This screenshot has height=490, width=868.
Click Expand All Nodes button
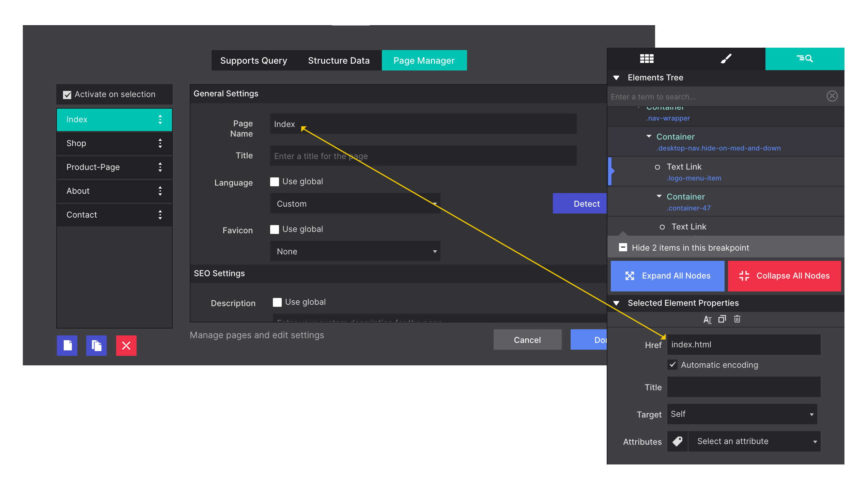667,276
